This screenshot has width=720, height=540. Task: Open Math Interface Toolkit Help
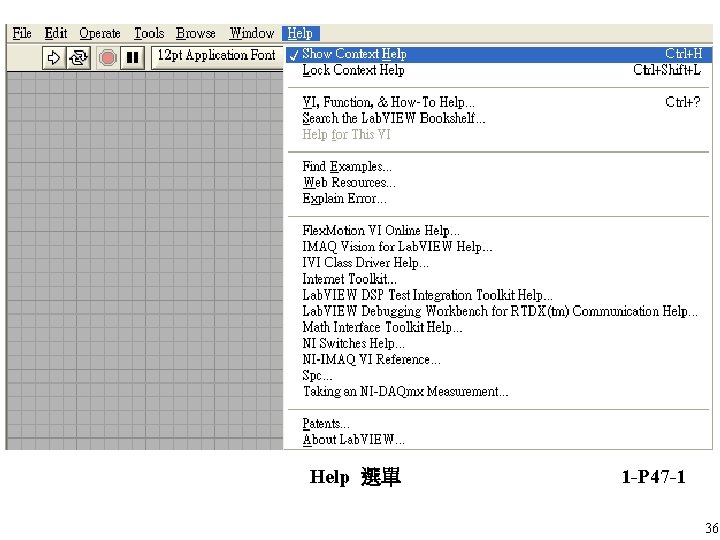coord(499,327)
